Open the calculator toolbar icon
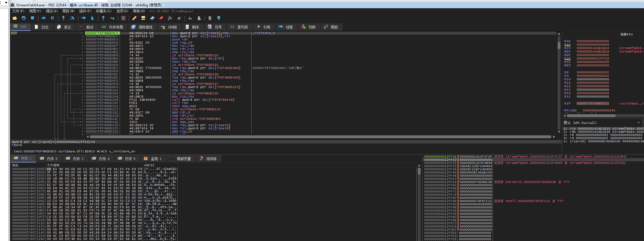The image size is (644, 241). coord(210,18)
